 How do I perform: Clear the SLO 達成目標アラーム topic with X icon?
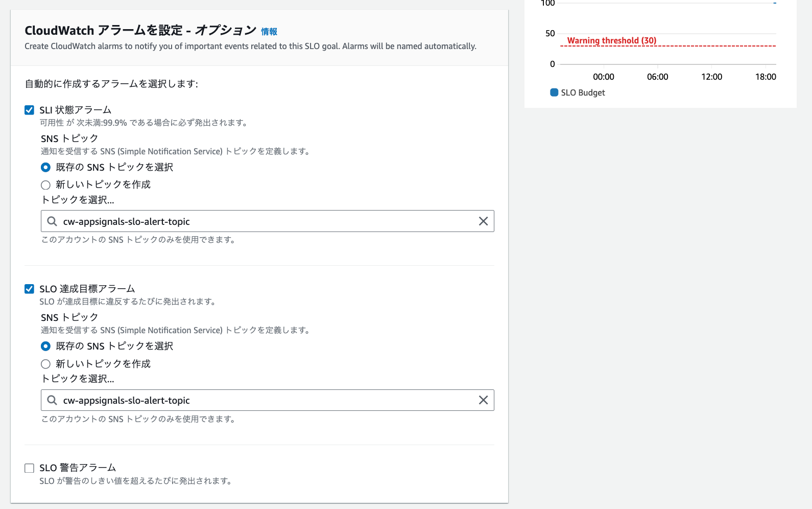[x=483, y=400]
